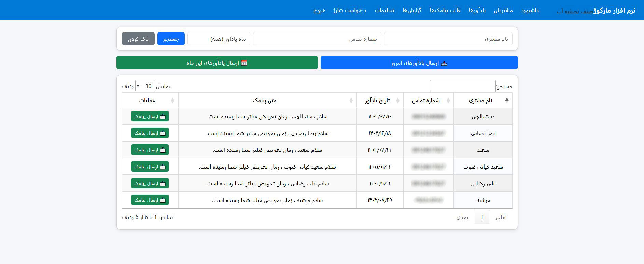Image resolution: width=644 pixels, height=264 pixels.
Task: Go to گزارش‌ها in top navigation
Action: tap(412, 10)
